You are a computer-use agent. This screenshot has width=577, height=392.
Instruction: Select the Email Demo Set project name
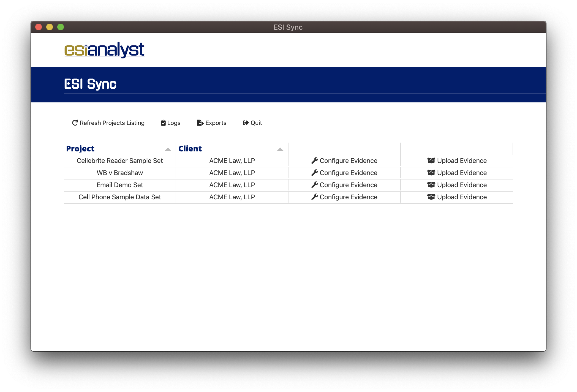[120, 185]
